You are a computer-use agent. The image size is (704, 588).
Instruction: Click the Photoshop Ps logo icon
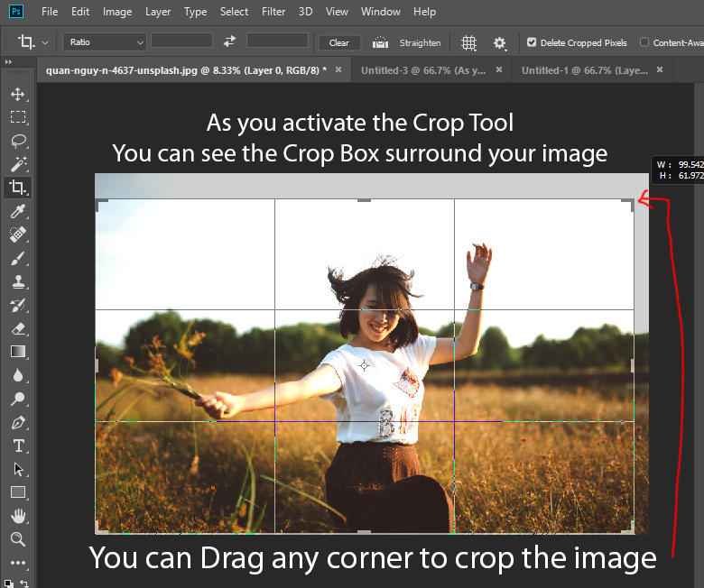pos(16,11)
